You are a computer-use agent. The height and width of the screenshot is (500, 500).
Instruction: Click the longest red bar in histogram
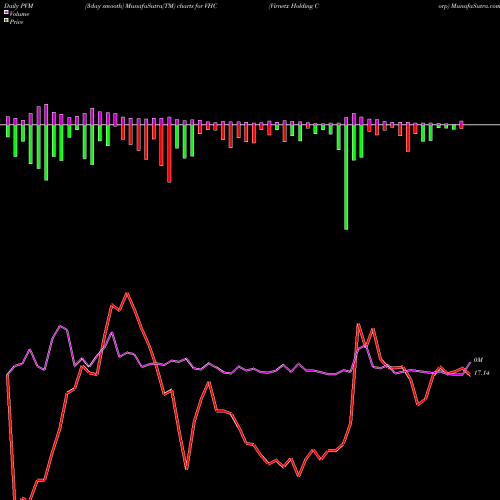pos(169,154)
